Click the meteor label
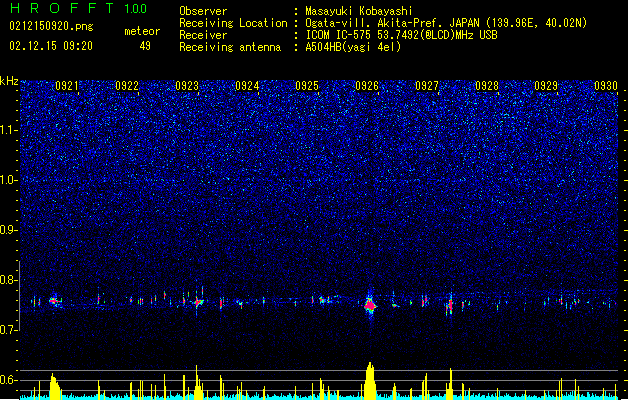 click(142, 31)
